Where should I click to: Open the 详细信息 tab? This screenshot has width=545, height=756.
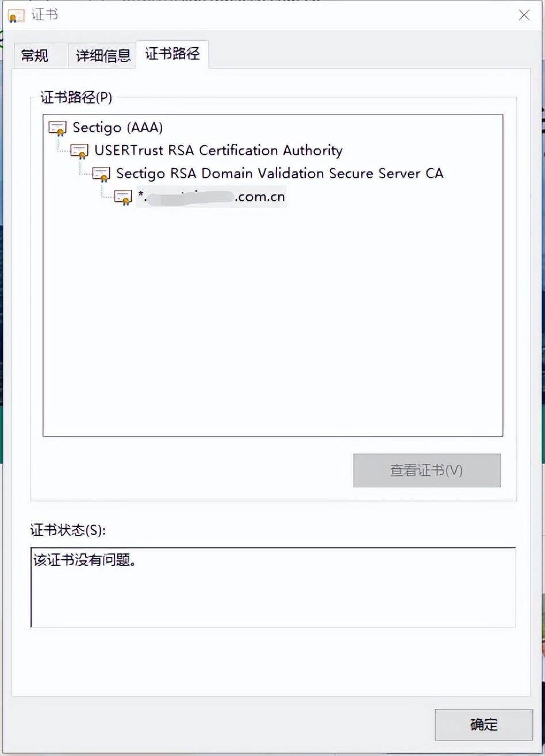(x=103, y=56)
